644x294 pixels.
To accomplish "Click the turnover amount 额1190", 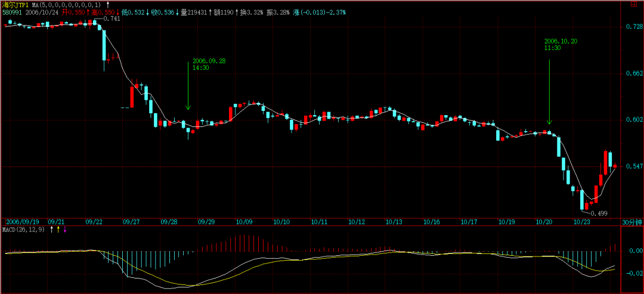I will pyautogui.click(x=222, y=13).
